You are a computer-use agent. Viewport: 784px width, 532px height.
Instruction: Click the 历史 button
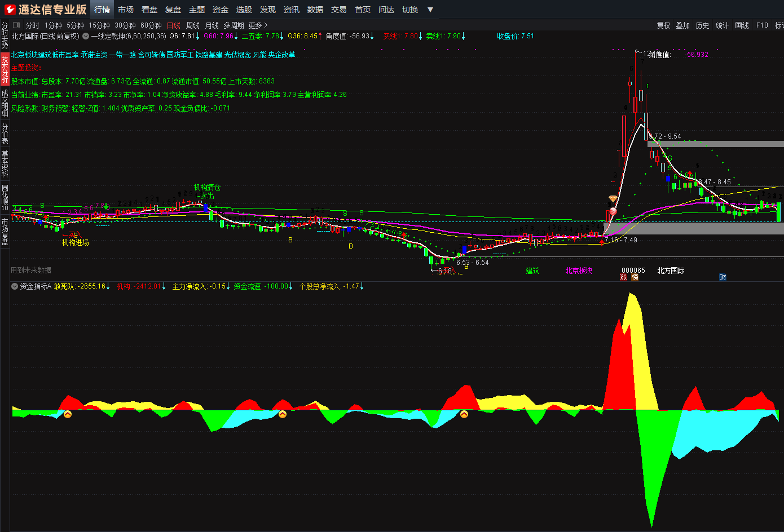click(702, 25)
